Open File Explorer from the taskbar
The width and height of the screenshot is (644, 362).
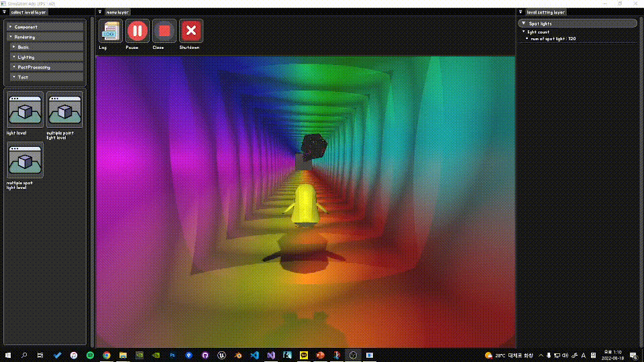click(x=123, y=355)
